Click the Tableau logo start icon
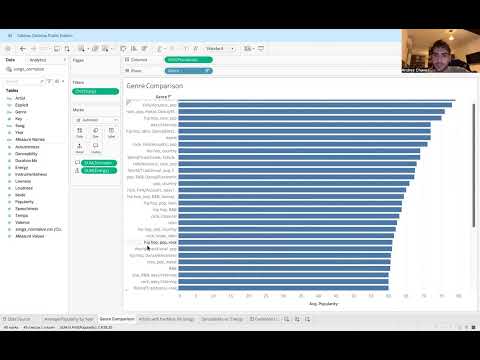 [8, 49]
